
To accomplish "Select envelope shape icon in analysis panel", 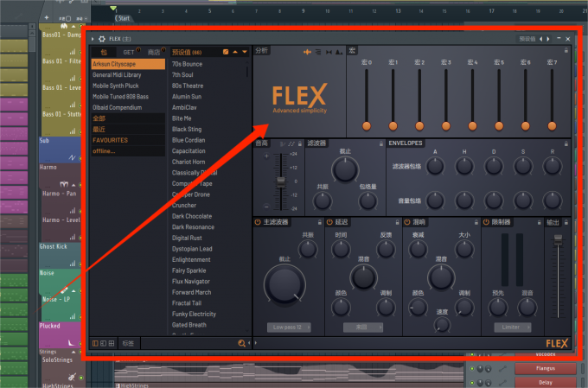I will [x=339, y=52].
